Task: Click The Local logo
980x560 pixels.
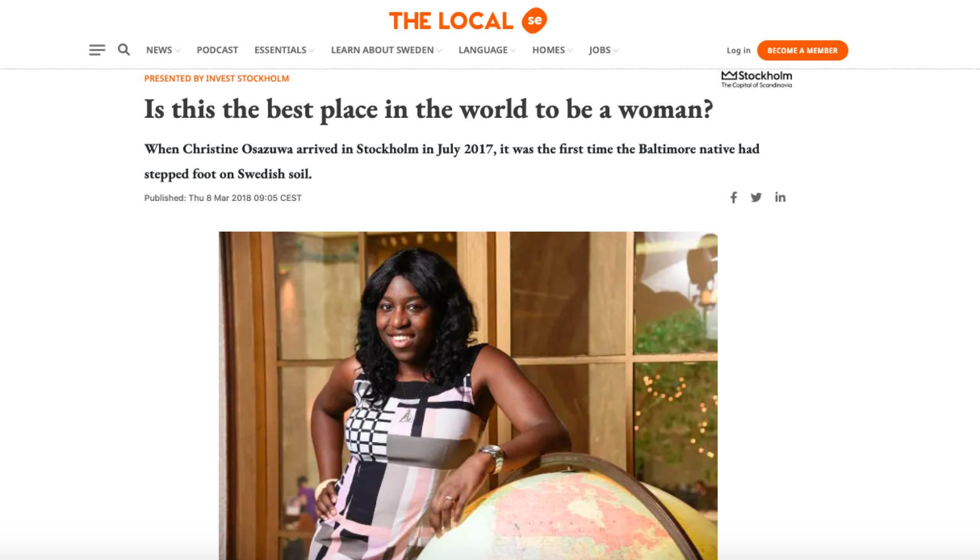Action: (451, 21)
